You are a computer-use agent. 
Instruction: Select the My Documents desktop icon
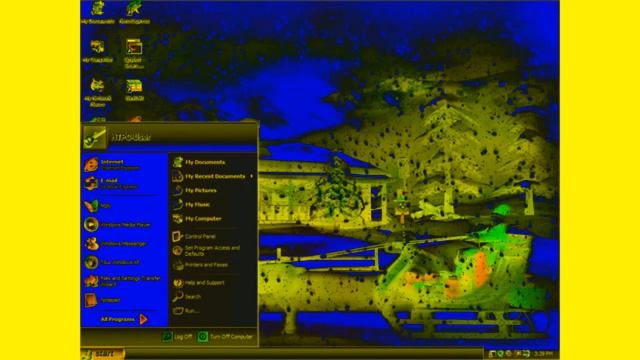pos(97,13)
